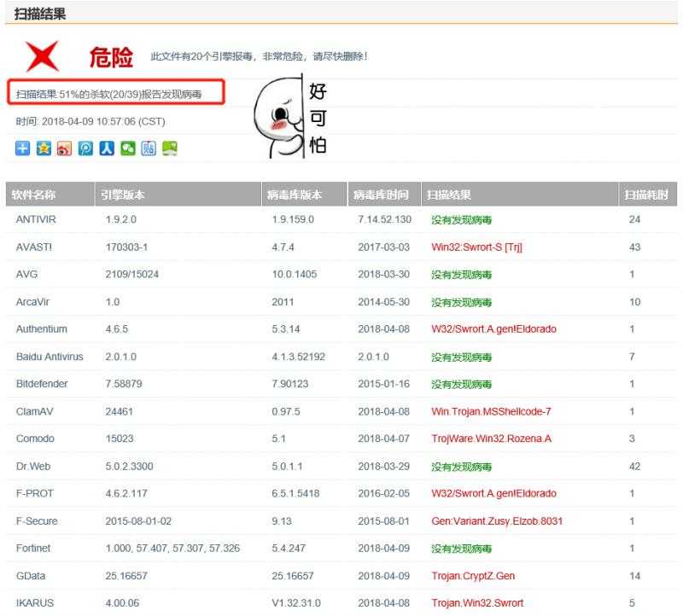Click Fortinet's green 没有发现病毒 result
Screen dimensions: 683x616
point(461,549)
